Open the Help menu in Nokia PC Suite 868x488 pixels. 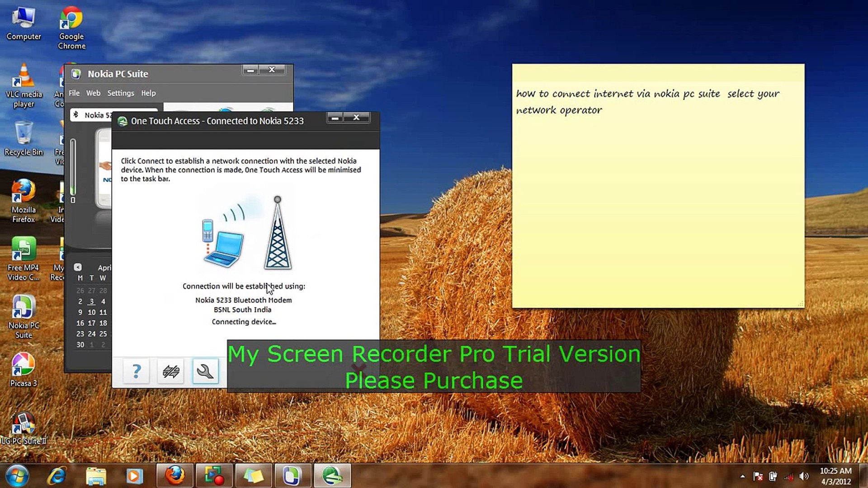coord(148,93)
